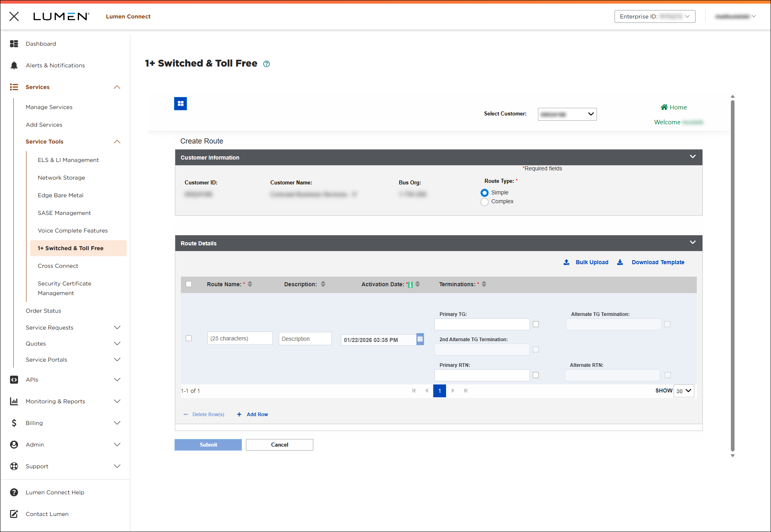Collapse the Route Details section
Image resolution: width=771 pixels, height=532 pixels.
[693, 243]
